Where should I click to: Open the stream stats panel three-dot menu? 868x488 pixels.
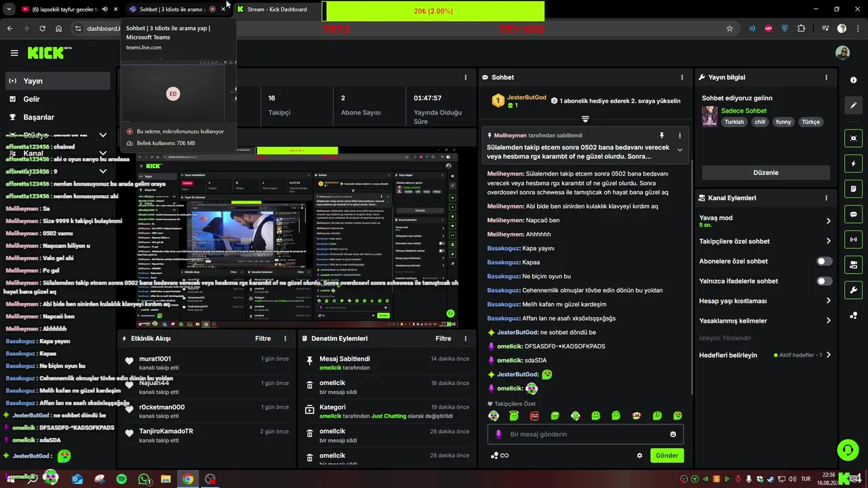[x=465, y=77]
